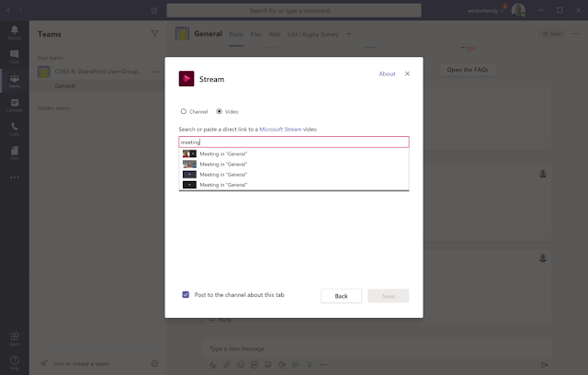This screenshot has height=375, width=588.
Task: Click the top search command bar
Action: [x=294, y=10]
